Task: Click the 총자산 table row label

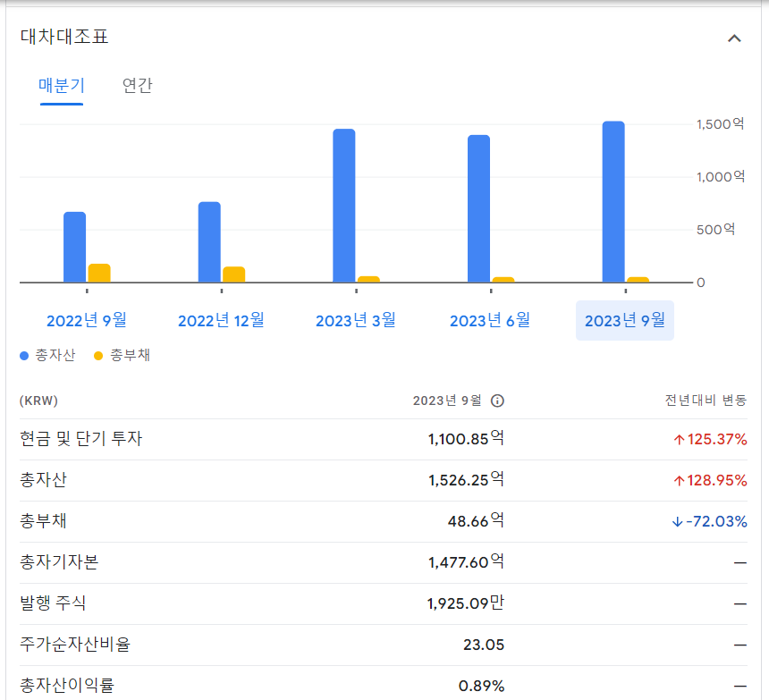Action: (x=43, y=480)
